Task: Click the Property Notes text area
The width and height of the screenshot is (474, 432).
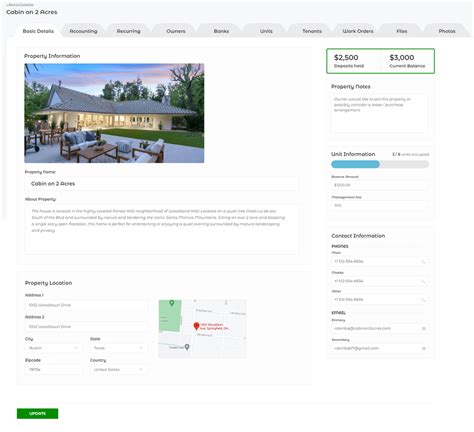Action: [380, 114]
